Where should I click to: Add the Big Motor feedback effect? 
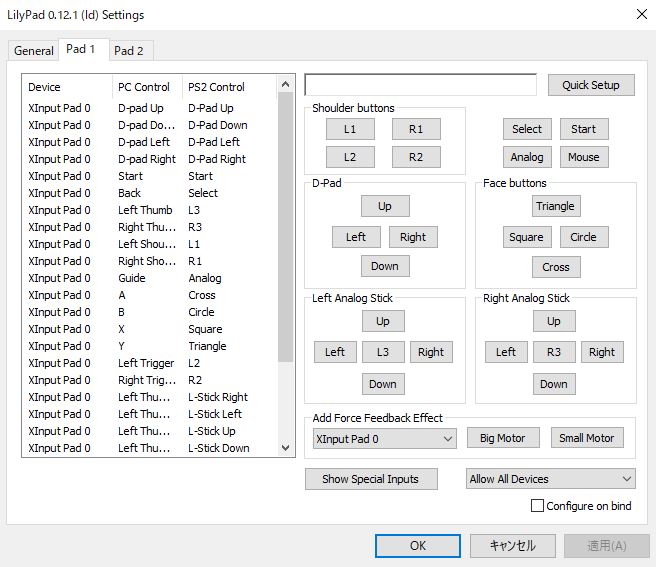click(x=502, y=438)
